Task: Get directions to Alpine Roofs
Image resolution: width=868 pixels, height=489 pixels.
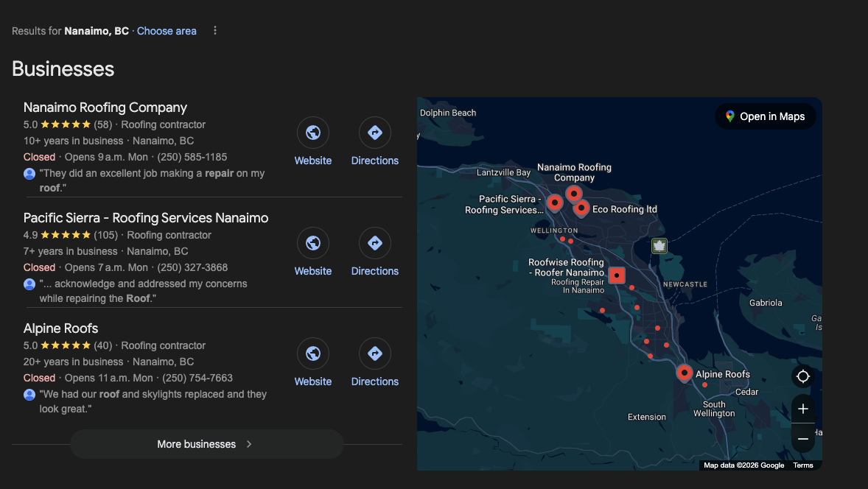Action: point(375,353)
